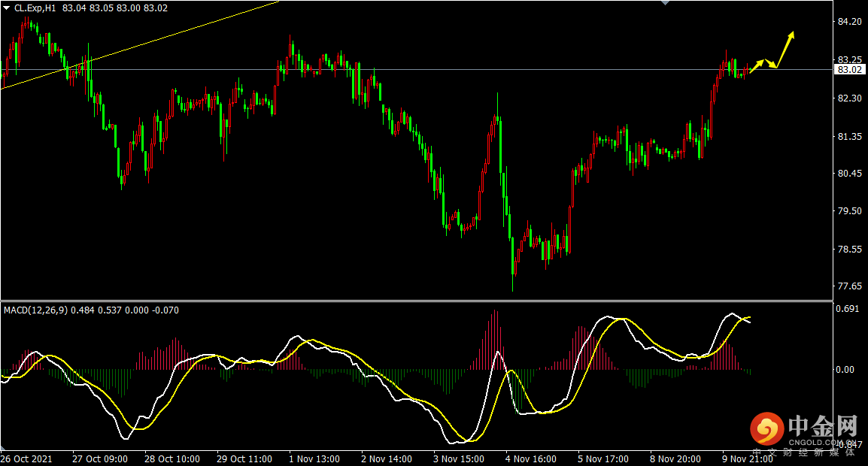Viewport: 868px width, 466px height.
Task: Click the MACD(12,26,9) indicator label
Action: [x=36, y=310]
